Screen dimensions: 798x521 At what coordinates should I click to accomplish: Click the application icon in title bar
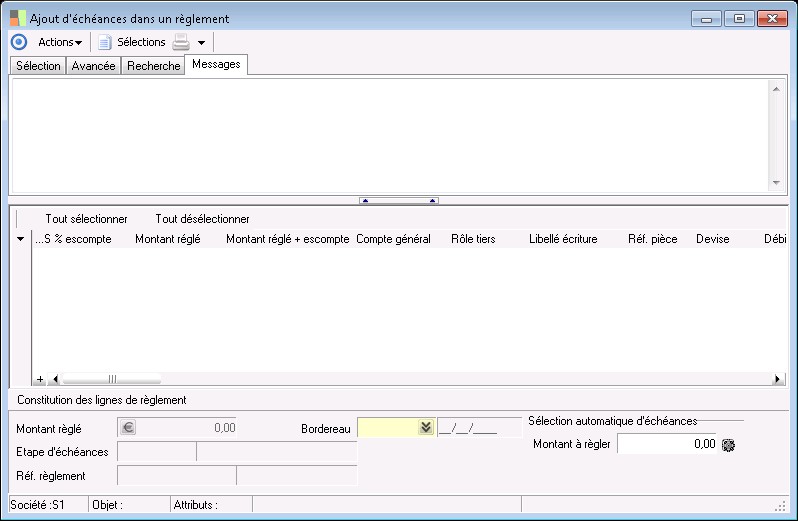click(x=18, y=18)
